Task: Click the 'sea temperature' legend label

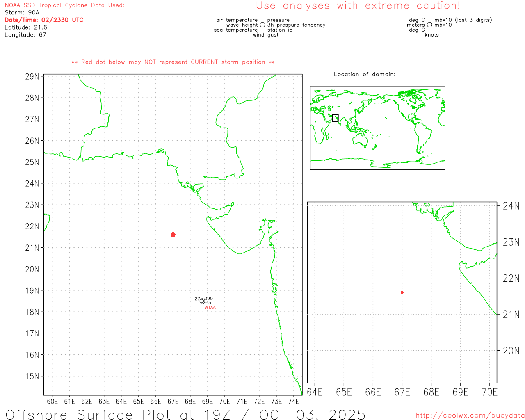Action: click(x=236, y=30)
